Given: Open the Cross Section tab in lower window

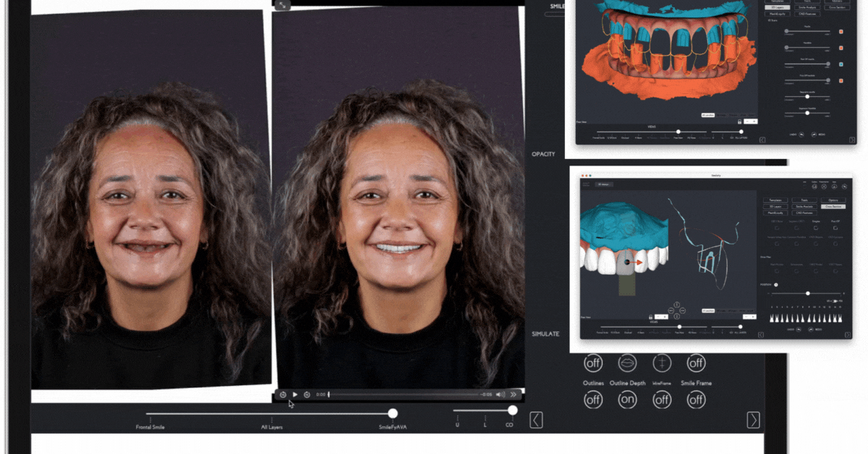Looking at the screenshot, I should coord(833,206).
